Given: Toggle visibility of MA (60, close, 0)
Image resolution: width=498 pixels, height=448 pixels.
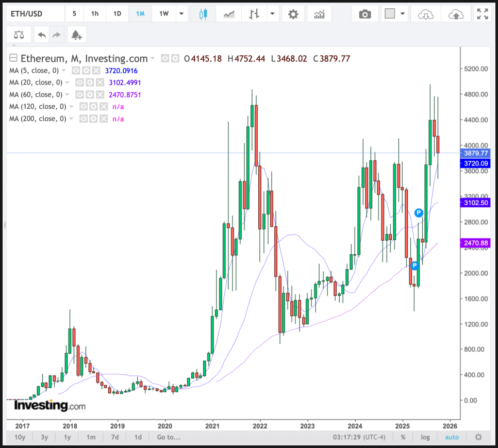Looking at the screenshot, I should pos(79,94).
